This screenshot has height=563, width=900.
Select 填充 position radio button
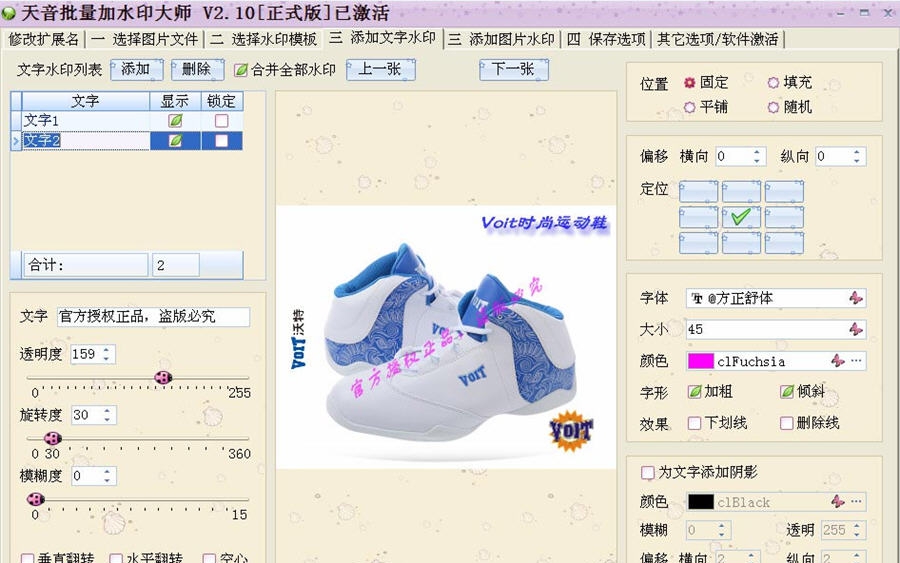(x=773, y=83)
